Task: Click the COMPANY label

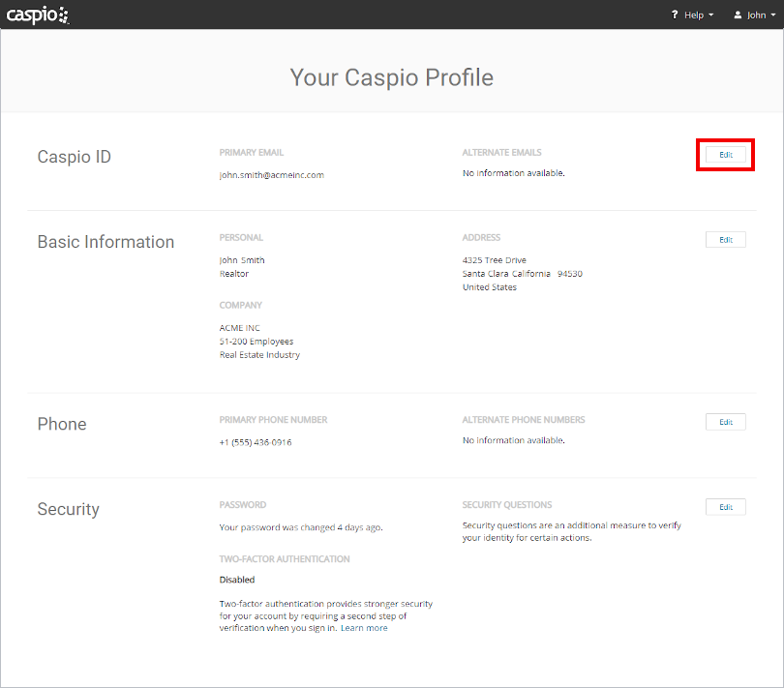Action: [240, 306]
